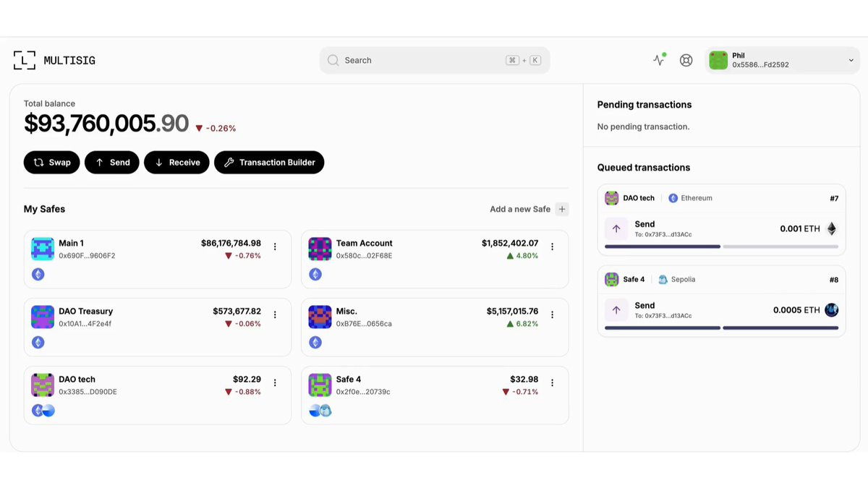
Task: Expand the Phil account dropdown
Action: (x=851, y=61)
